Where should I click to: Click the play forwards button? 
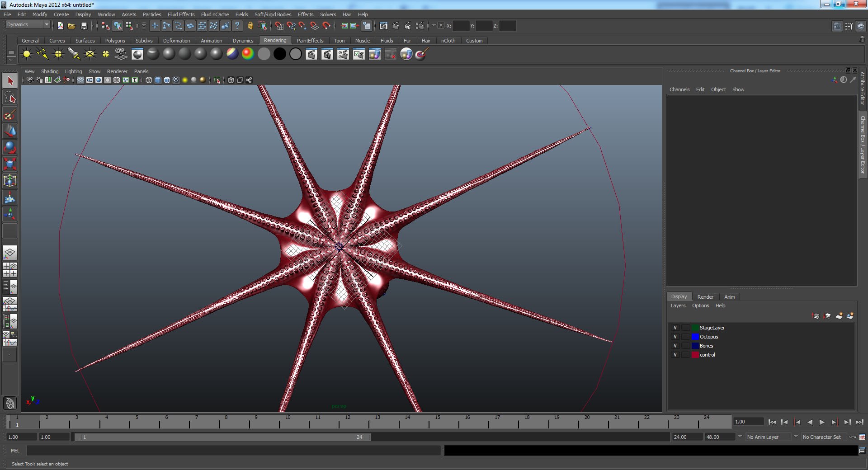click(822, 422)
